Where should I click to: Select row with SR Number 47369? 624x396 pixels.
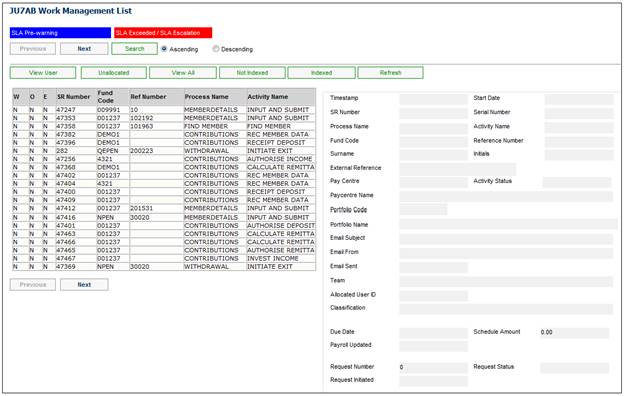(x=164, y=267)
